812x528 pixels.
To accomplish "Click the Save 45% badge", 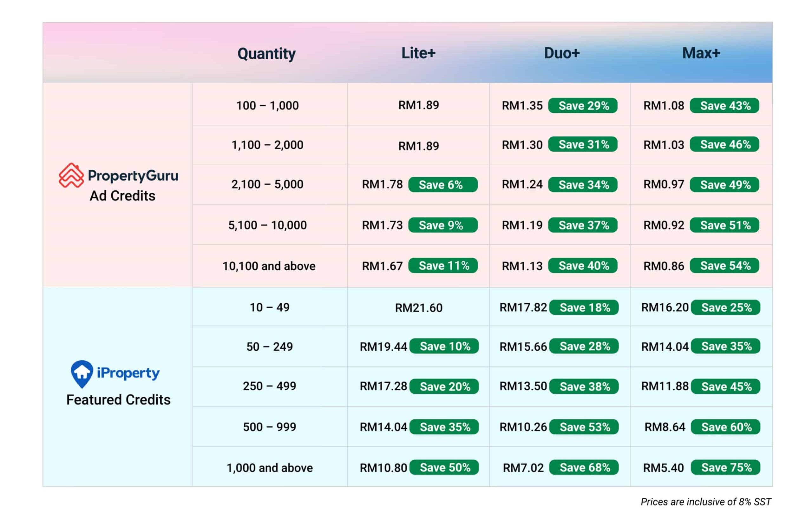I will 725,386.
